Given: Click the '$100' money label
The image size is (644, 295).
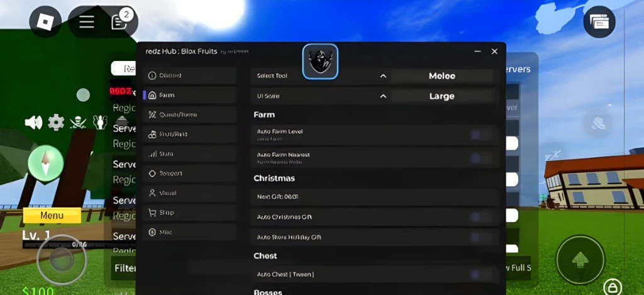Looking at the screenshot, I should coord(38,291).
